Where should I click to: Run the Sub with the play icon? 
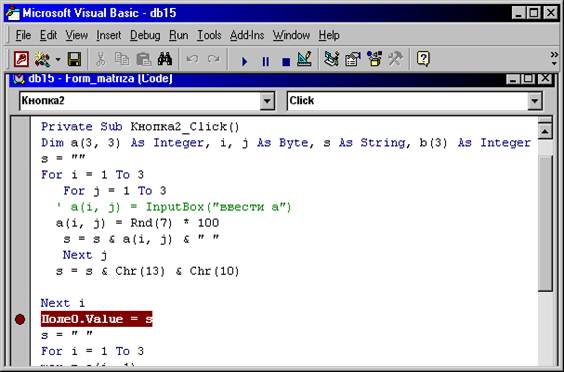pos(244,62)
